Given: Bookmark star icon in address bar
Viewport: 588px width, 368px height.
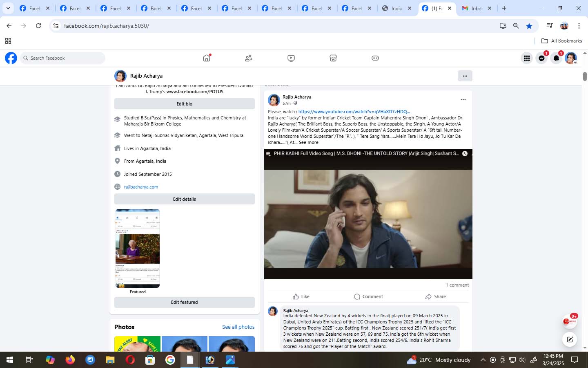Looking at the screenshot, I should pos(529,26).
